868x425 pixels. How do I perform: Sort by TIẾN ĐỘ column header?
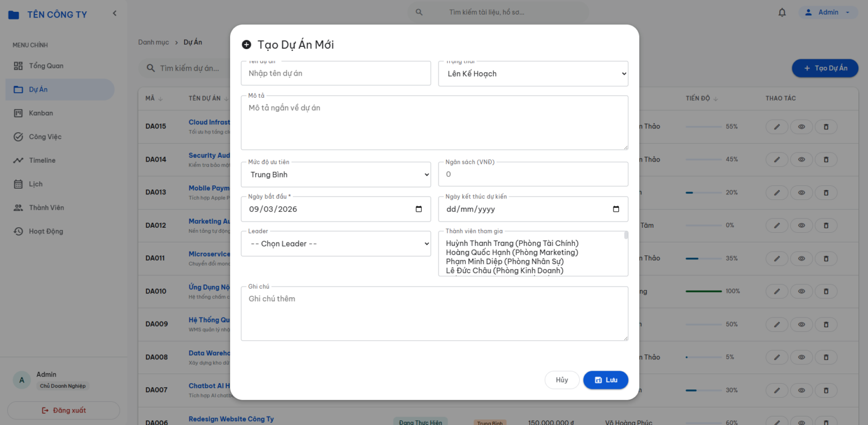pos(701,98)
